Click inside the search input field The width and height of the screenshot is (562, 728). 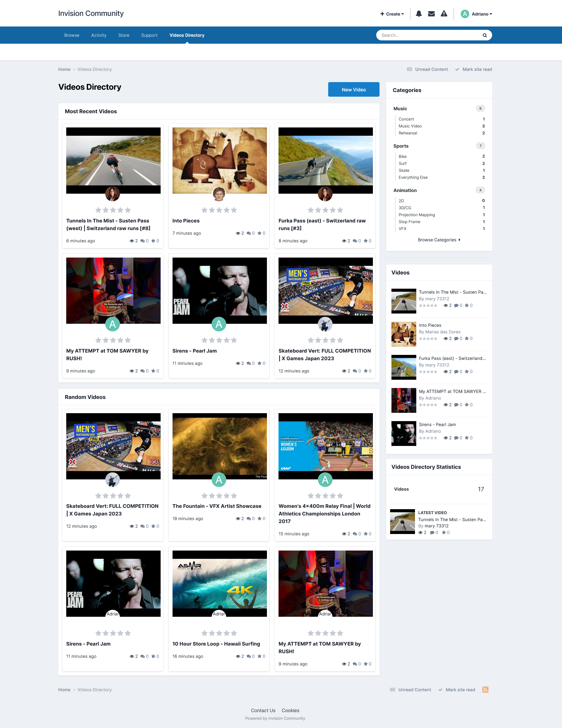(x=427, y=35)
